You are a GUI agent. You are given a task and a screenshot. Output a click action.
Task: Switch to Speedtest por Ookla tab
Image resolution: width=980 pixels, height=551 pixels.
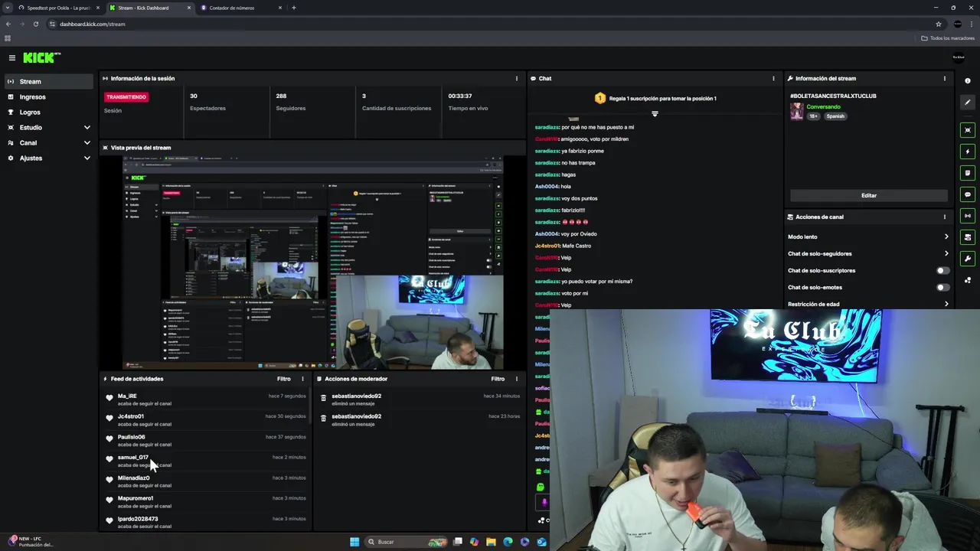tap(57, 8)
